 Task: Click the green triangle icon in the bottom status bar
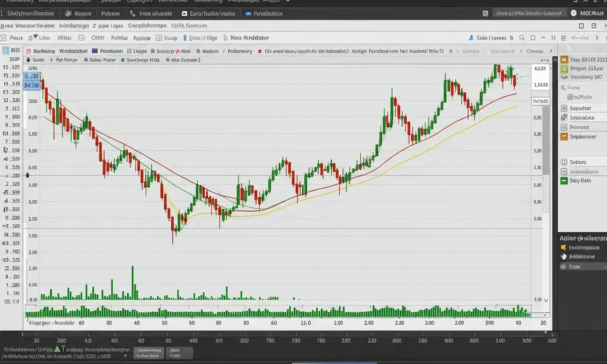coord(57,349)
